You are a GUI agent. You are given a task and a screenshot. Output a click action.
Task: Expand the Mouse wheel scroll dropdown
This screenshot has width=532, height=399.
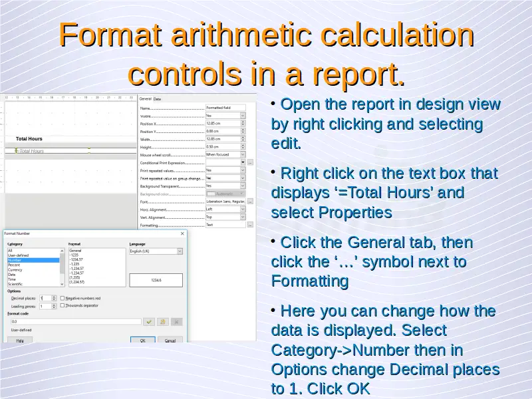(x=243, y=154)
